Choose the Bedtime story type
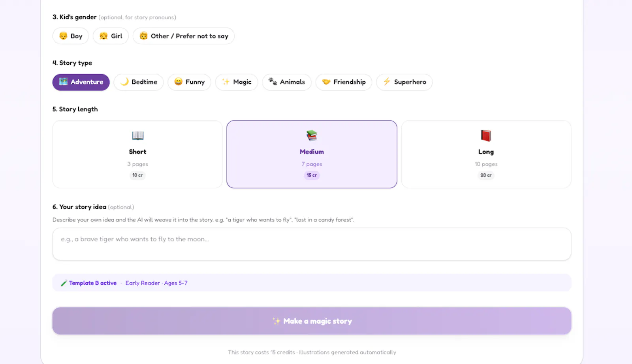This screenshot has height=364, width=632. click(139, 82)
